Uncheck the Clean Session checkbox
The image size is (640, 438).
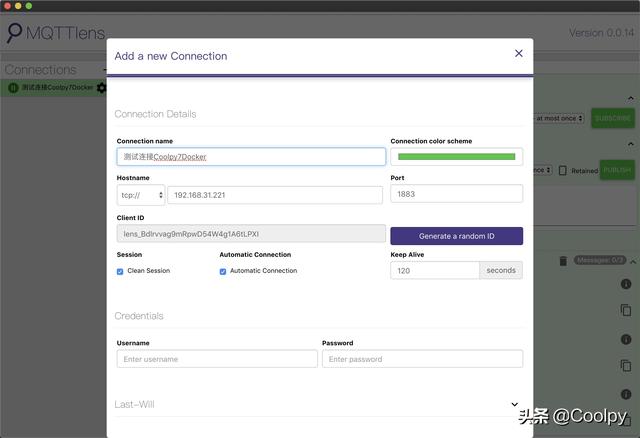(120, 271)
